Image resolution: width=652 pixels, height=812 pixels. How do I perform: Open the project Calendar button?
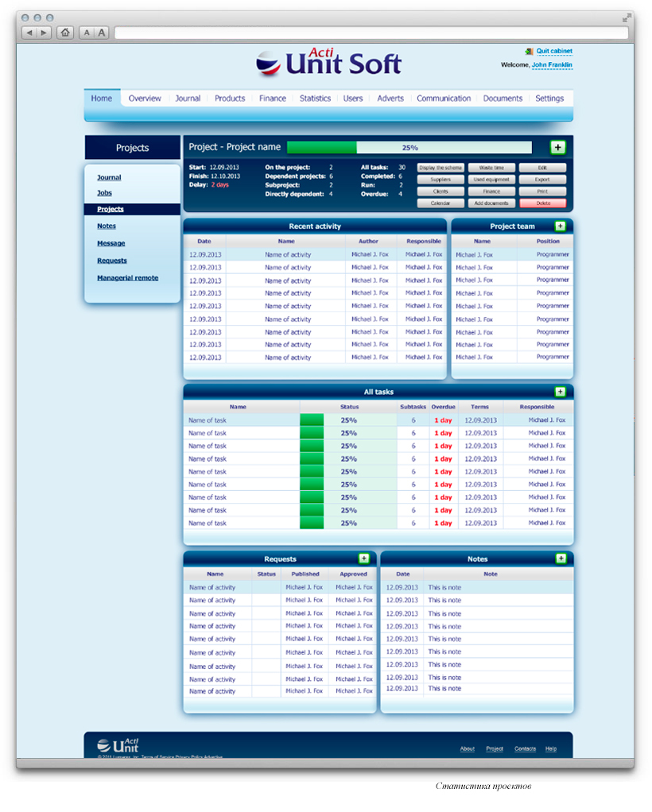pyautogui.click(x=440, y=203)
